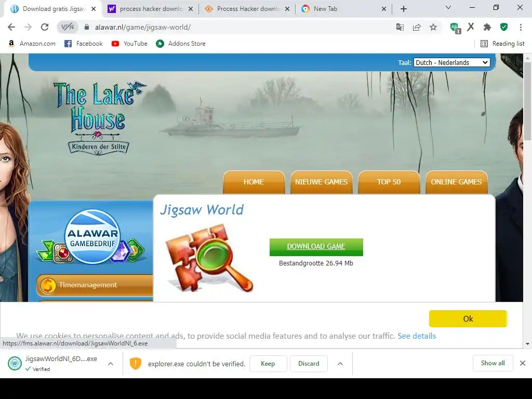
Task: Translate this page icon
Action: pos(400,27)
